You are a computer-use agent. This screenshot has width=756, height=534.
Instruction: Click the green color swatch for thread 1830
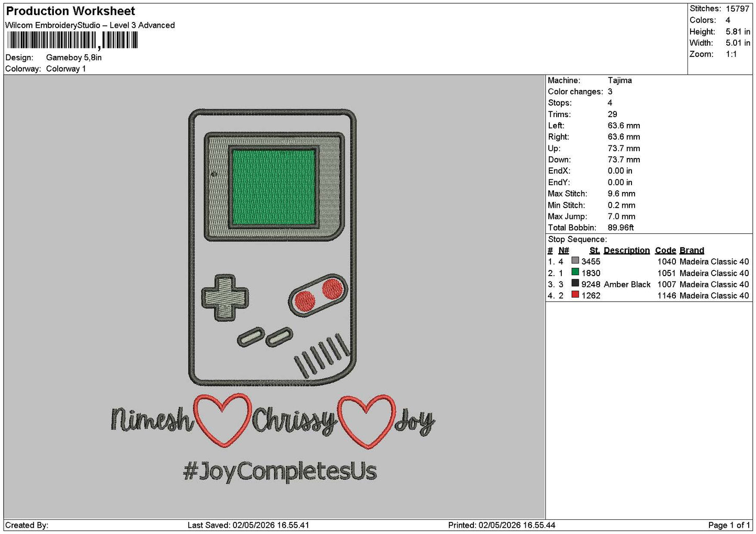(x=575, y=272)
